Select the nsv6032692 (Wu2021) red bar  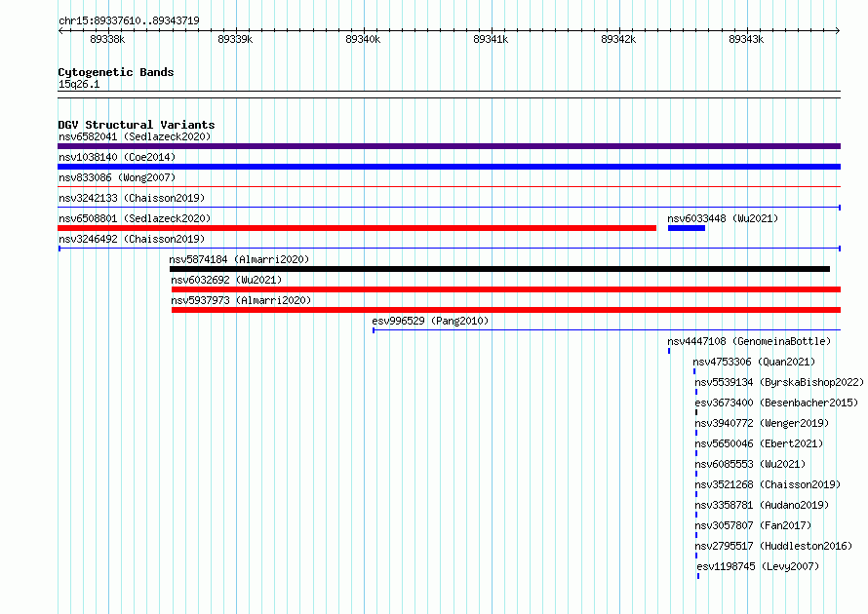coord(506,289)
